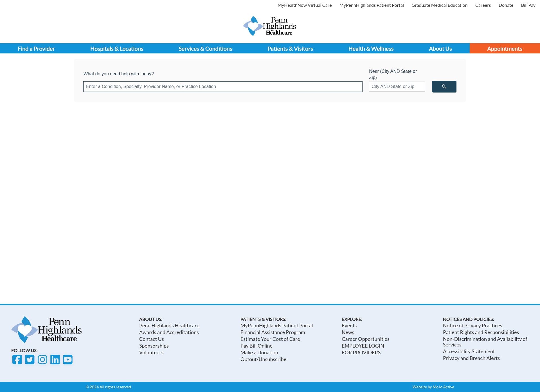Open the Services & Conditions menu
The width and height of the screenshot is (540, 392).
tap(205, 49)
